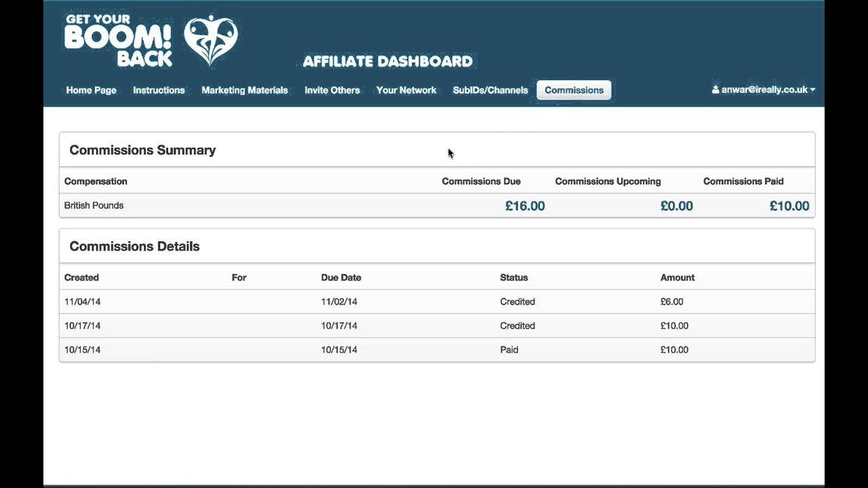Click the 11/04/14 created date
The height and width of the screenshot is (488, 868).
[x=82, y=302]
